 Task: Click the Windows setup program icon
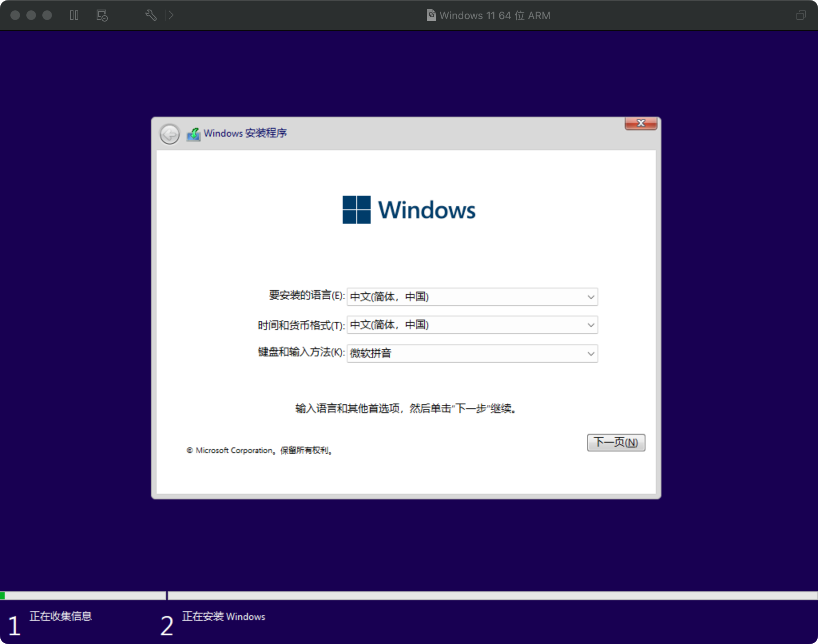[194, 134]
